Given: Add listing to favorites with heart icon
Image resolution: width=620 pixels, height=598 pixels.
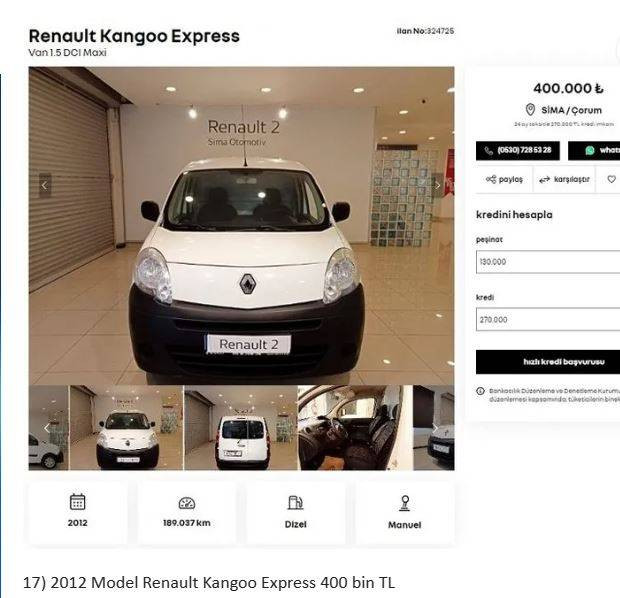Looking at the screenshot, I should click(x=611, y=180).
